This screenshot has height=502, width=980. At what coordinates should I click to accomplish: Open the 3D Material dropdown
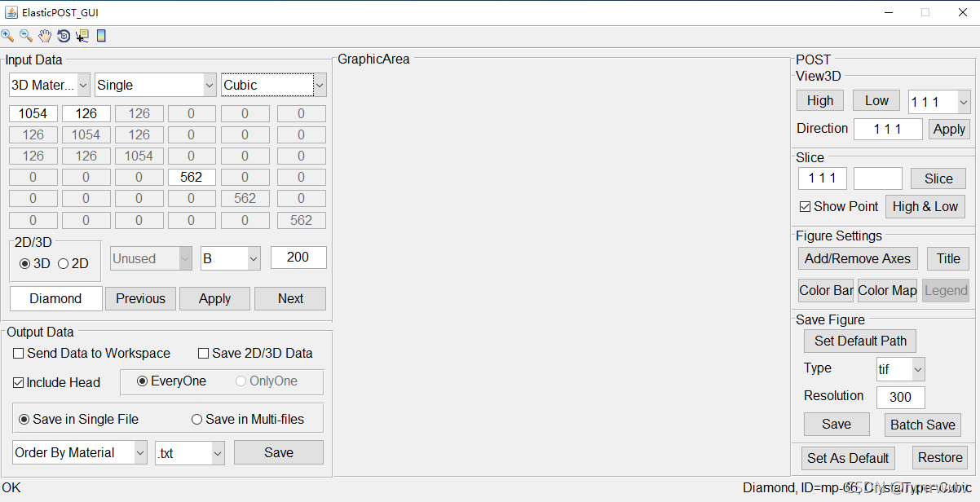pos(51,85)
